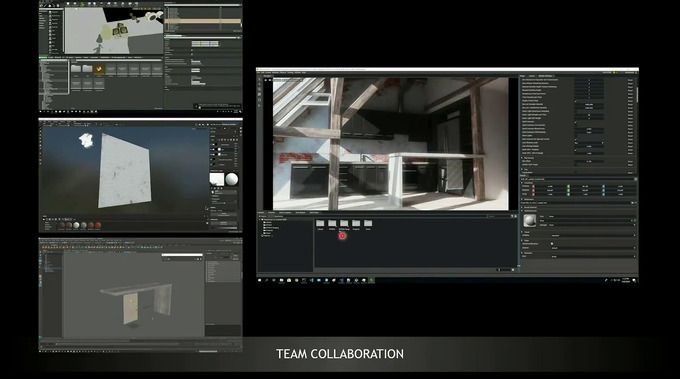
Task: Click the sphere material preview in Painter panel
Action: [x=232, y=179]
